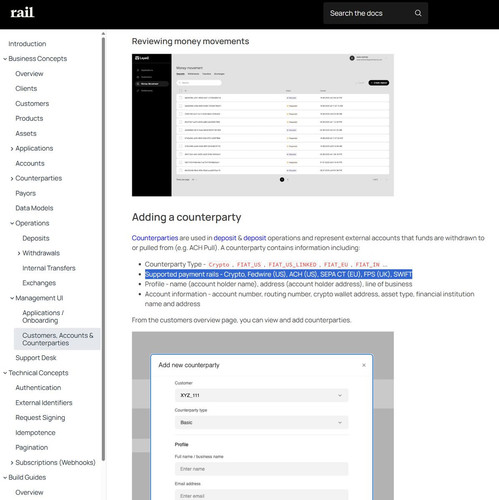Screen dimensions: 499x500
Task: Open Applications / Onboarding page
Action: click(43, 316)
